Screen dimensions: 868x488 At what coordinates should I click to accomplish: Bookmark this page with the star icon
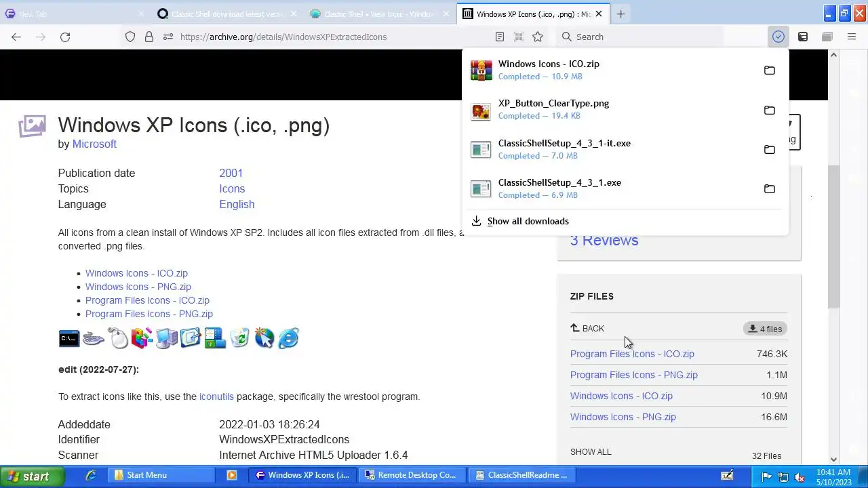pyautogui.click(x=538, y=37)
